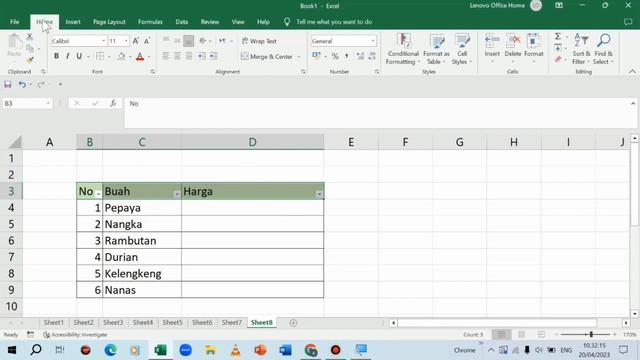Viewport: 640px width, 360px height.
Task: Open the Data ribbon tab
Action: click(x=182, y=22)
